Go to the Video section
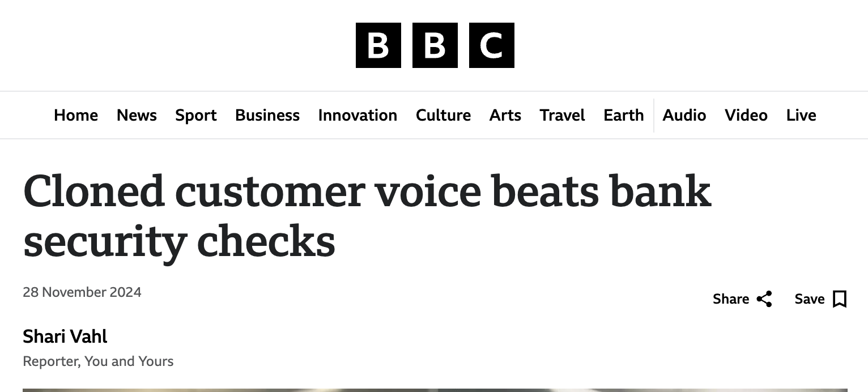Screen dimensions: 868x392 coord(746,115)
